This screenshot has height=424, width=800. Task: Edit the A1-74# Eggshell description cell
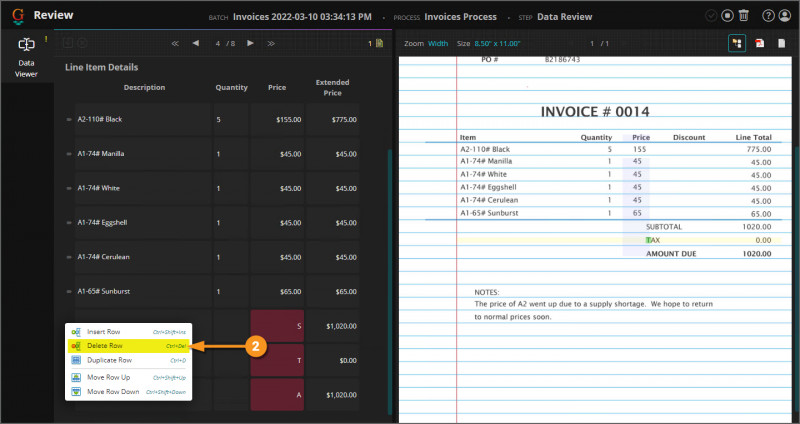(x=143, y=222)
